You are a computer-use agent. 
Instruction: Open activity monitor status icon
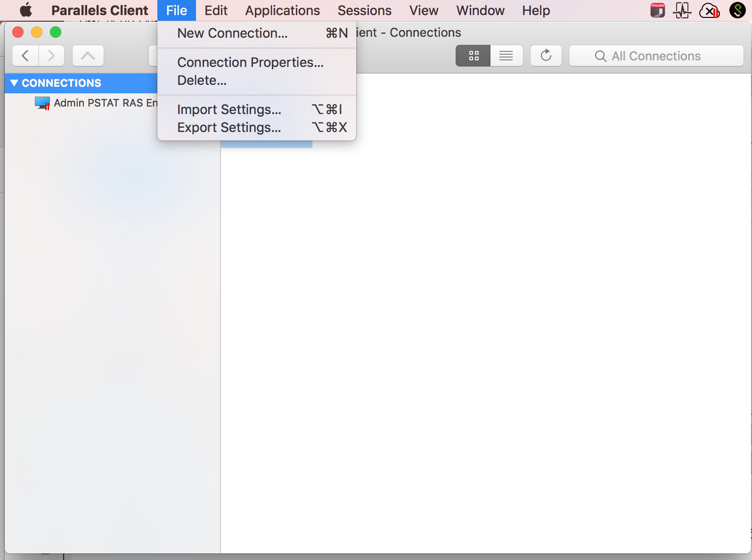click(682, 10)
